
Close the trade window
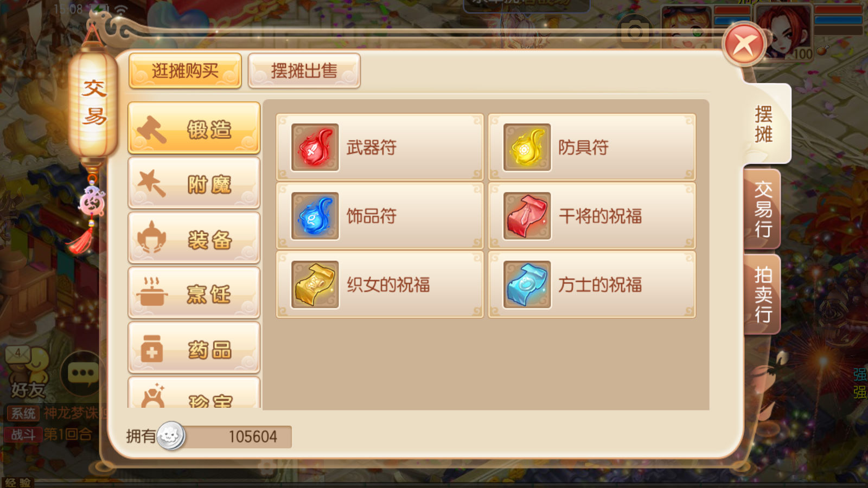tap(744, 44)
